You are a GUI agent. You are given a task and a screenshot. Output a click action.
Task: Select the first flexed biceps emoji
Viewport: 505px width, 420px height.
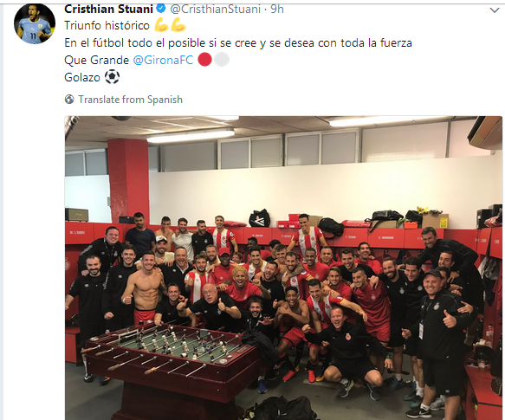[x=162, y=25]
